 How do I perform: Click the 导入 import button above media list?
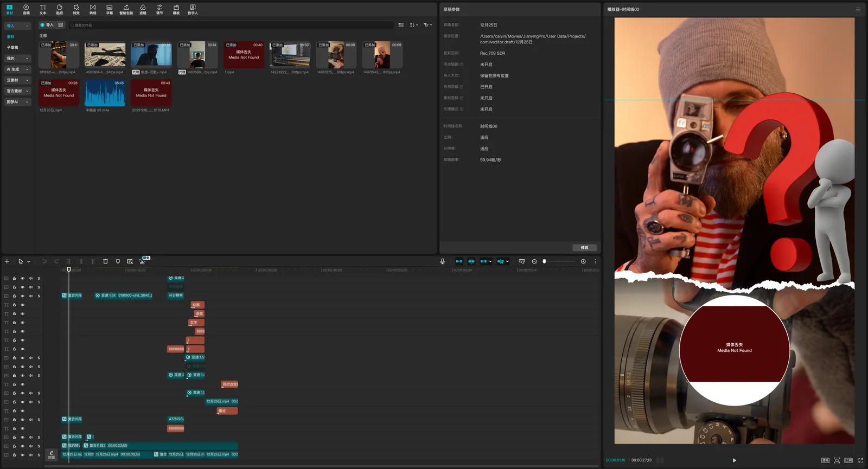[x=47, y=25]
